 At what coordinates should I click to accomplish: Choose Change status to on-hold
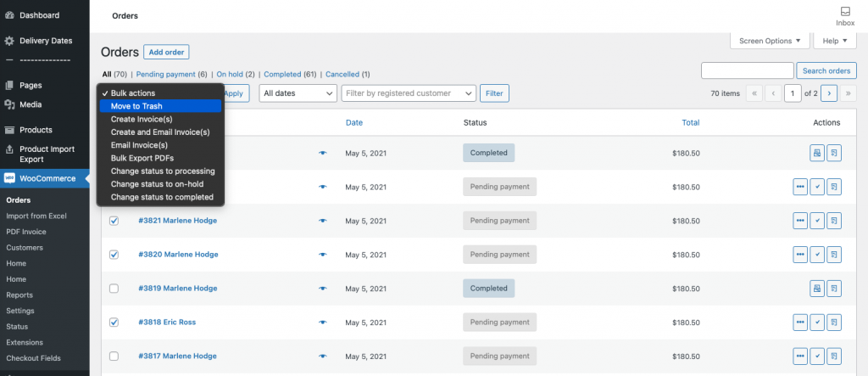[160, 184]
